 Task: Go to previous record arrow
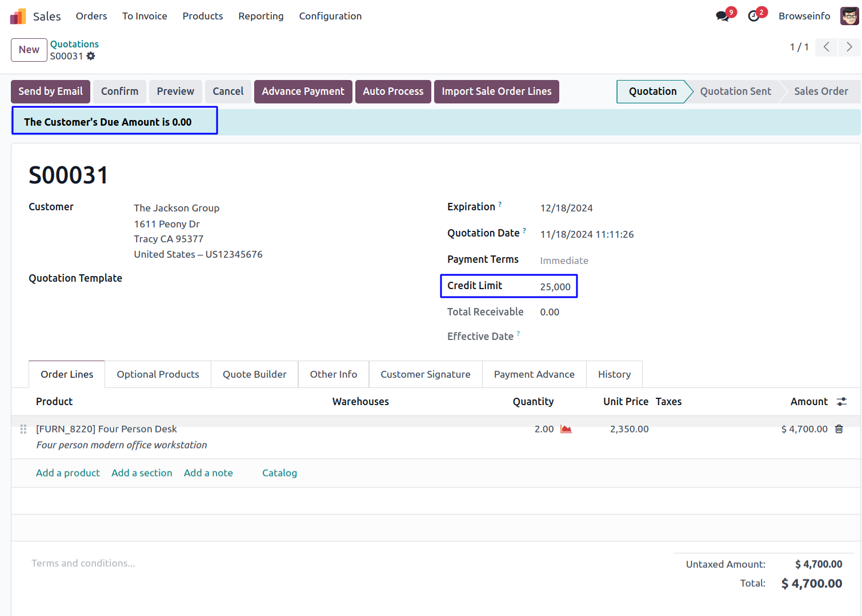[826, 47]
